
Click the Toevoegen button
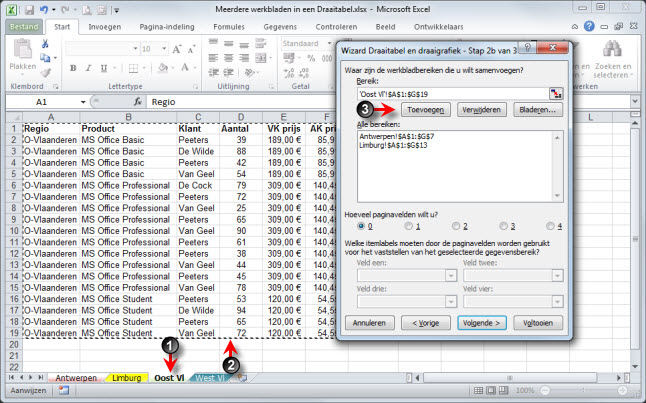[x=426, y=110]
